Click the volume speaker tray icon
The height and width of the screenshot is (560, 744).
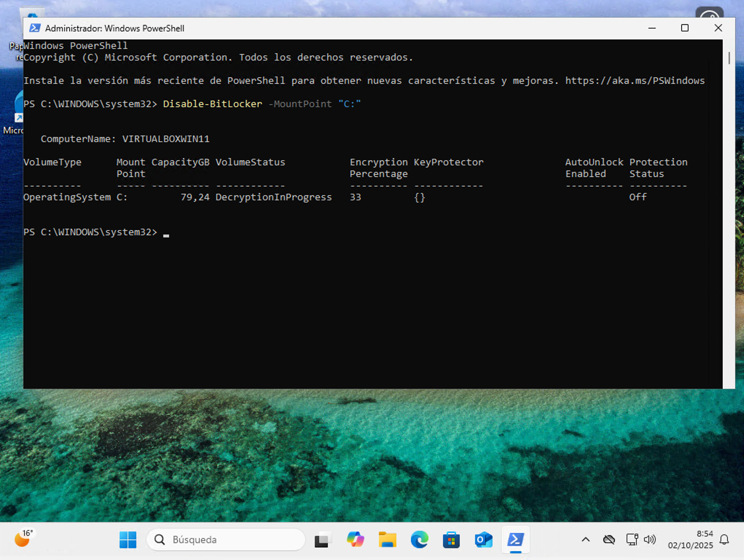click(x=650, y=540)
